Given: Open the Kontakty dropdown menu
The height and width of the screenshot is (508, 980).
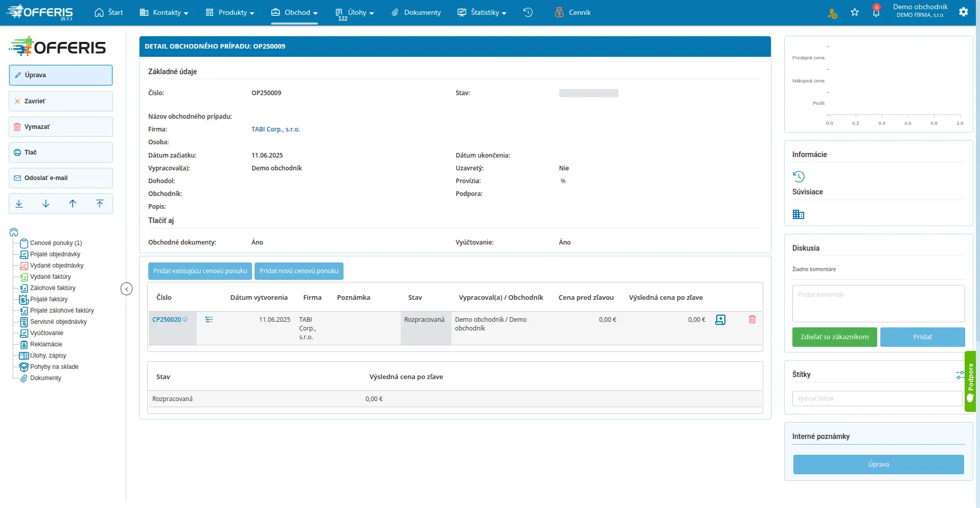Looking at the screenshot, I should coord(164,12).
